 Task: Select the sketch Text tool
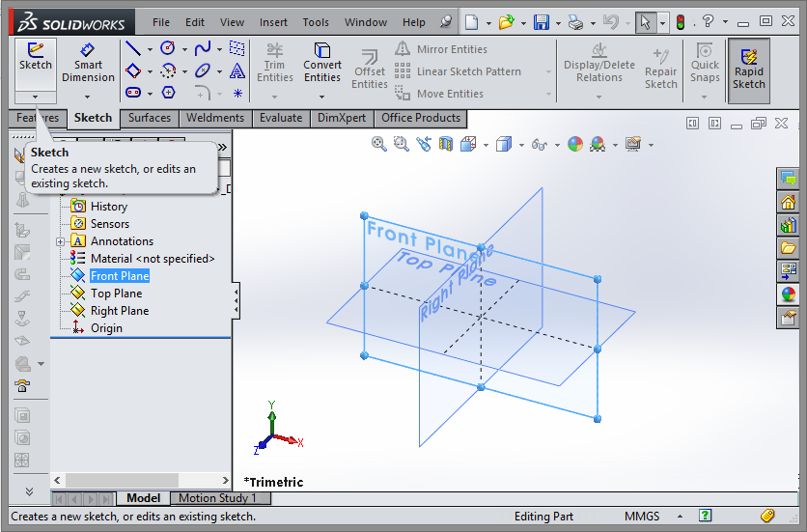[x=237, y=70]
